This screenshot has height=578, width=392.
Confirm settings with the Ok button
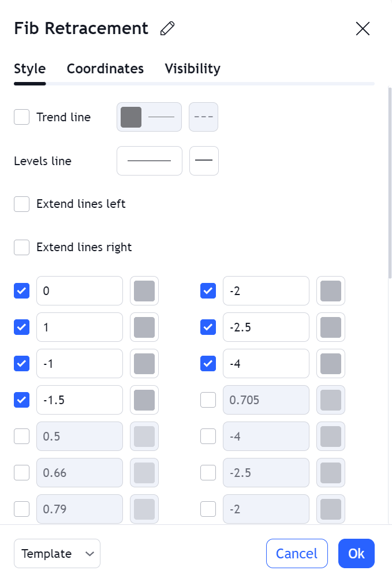[356, 553]
